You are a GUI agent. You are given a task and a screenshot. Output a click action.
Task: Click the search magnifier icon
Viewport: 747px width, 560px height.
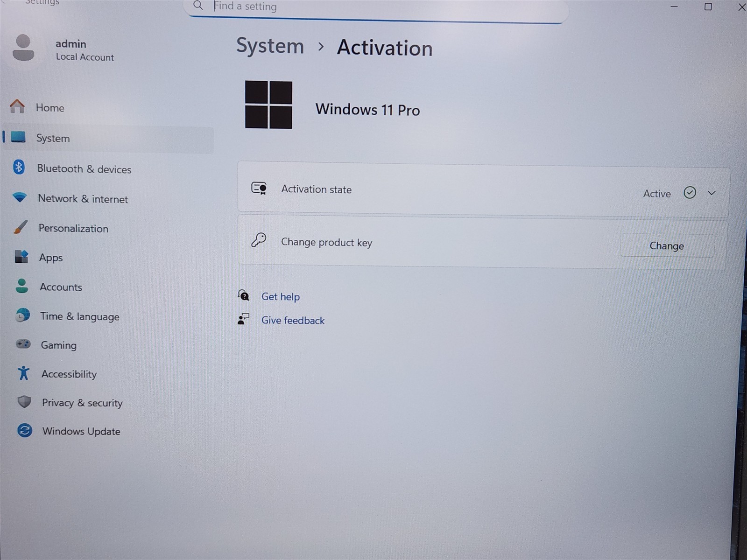(198, 6)
